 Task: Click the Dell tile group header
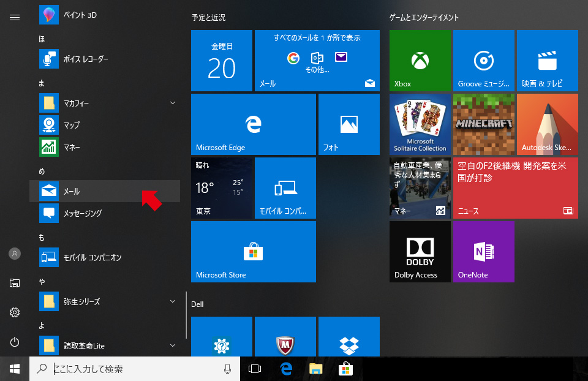click(197, 304)
